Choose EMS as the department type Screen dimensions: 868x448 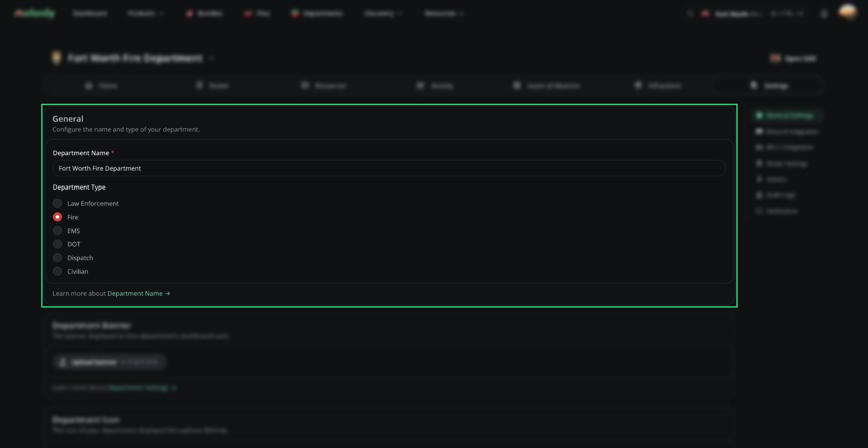[57, 231]
